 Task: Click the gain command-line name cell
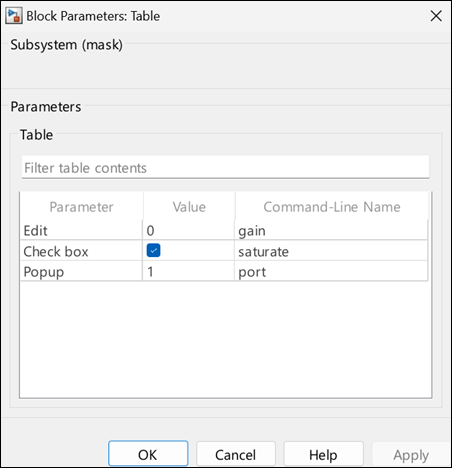click(331, 230)
